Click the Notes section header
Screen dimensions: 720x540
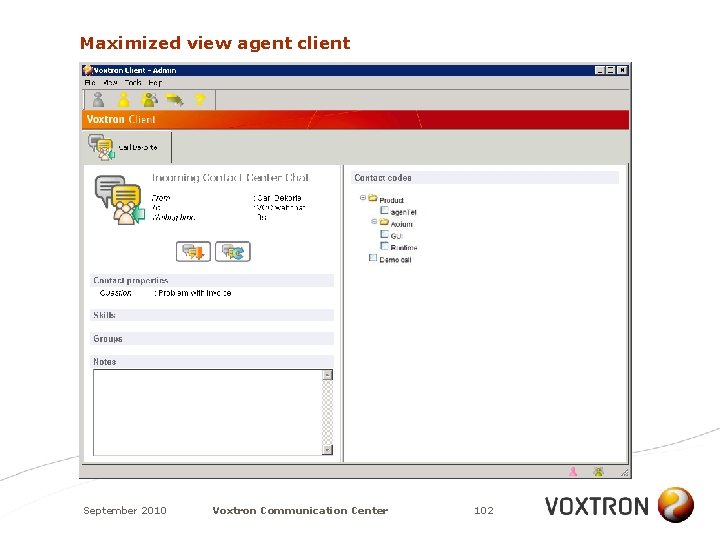[212, 362]
